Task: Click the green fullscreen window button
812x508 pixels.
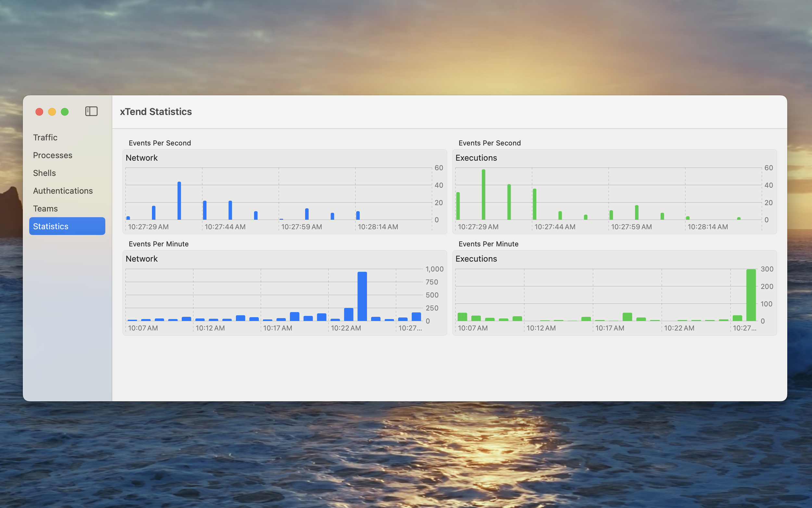Action: [65, 111]
